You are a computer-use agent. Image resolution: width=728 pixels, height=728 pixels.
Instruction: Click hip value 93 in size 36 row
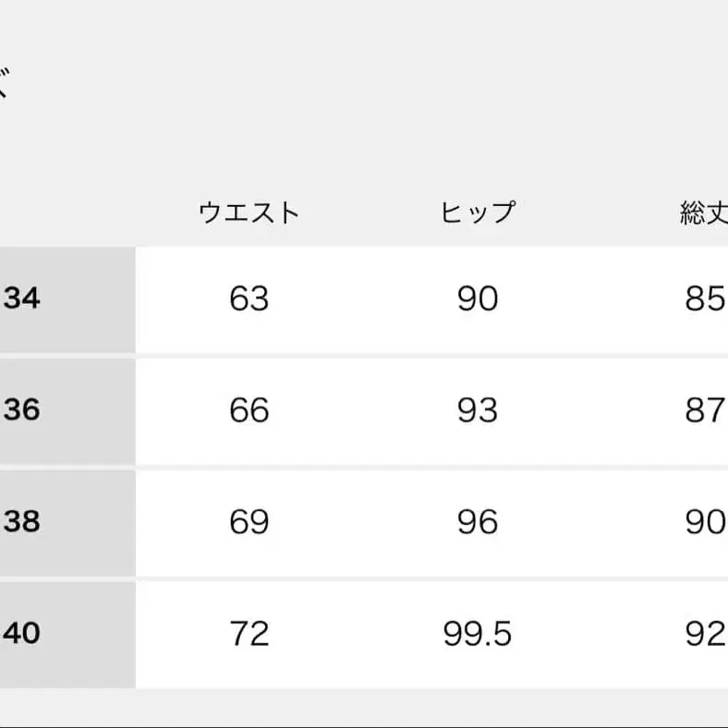(478, 411)
